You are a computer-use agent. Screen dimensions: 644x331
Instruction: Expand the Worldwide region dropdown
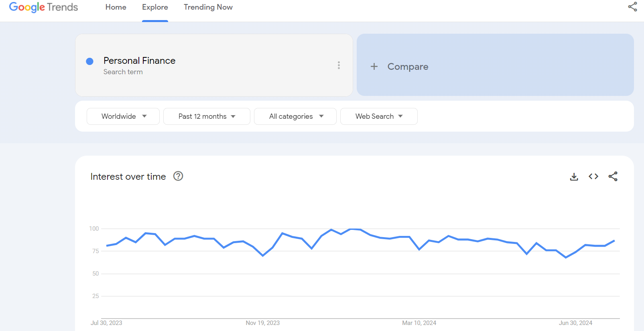pos(123,116)
